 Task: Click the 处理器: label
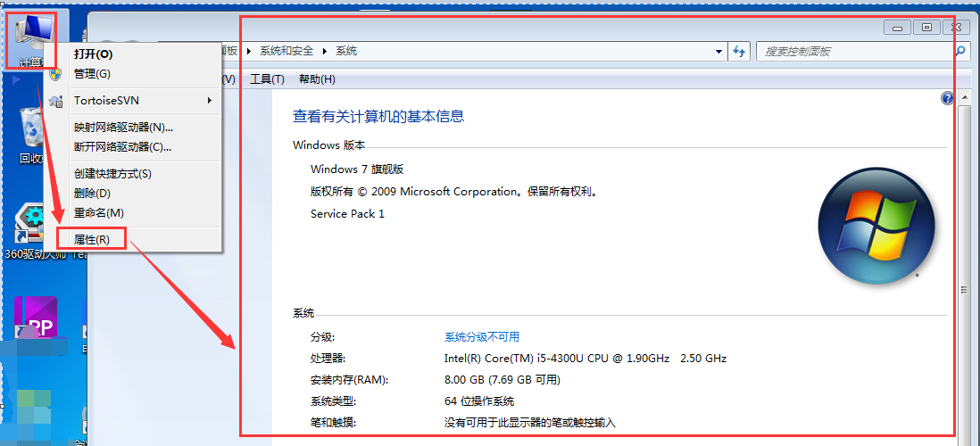click(328, 359)
